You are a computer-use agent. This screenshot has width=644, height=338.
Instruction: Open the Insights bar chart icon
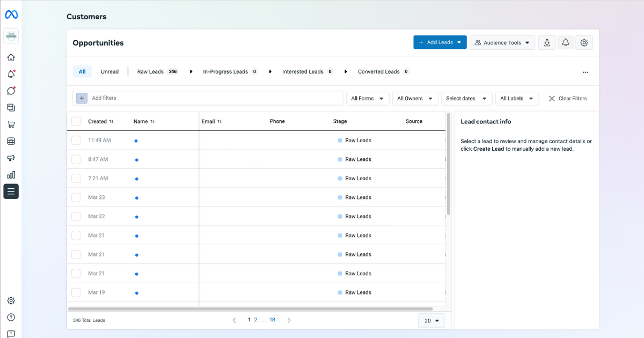pos(11,174)
